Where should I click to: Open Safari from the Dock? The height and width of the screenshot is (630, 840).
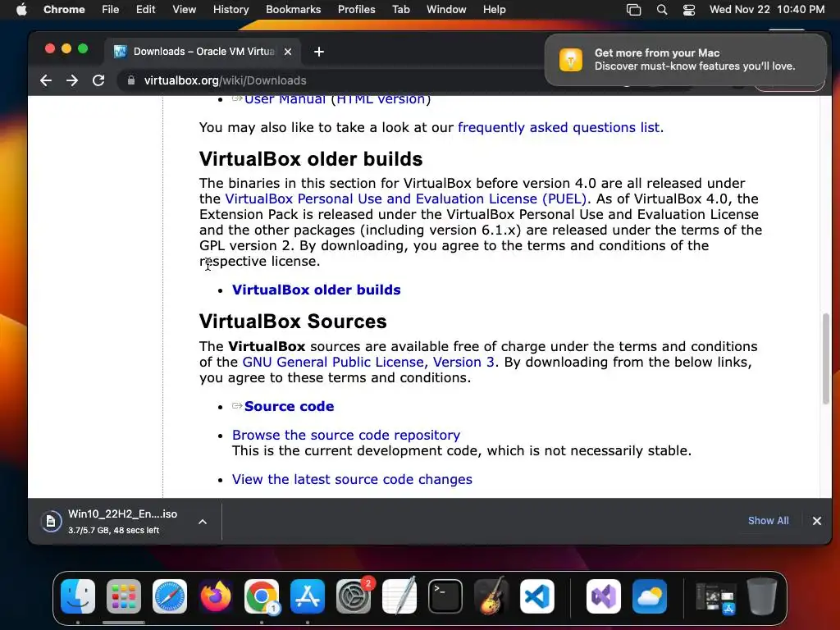click(x=170, y=596)
